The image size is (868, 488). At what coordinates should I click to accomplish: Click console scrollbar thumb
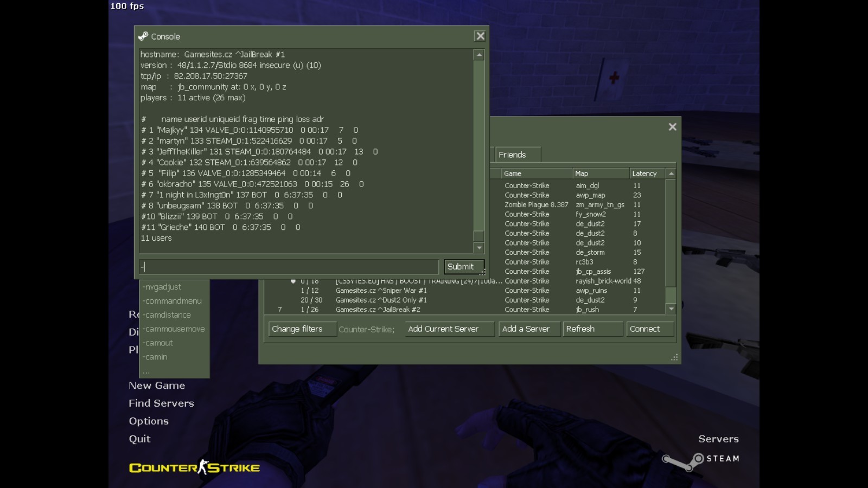coord(478,236)
